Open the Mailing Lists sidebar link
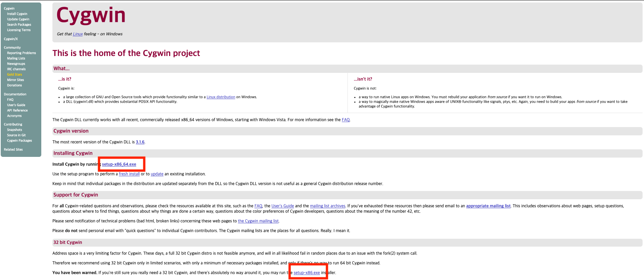 16,58
